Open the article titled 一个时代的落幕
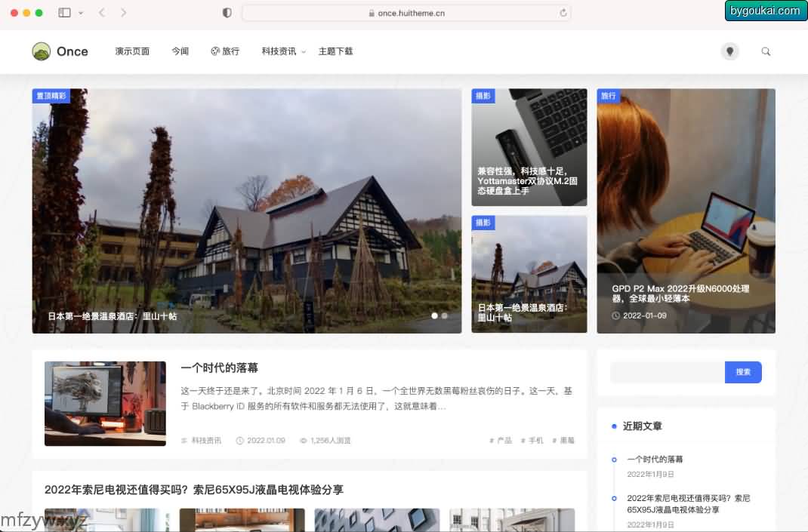808x532 pixels. [219, 367]
